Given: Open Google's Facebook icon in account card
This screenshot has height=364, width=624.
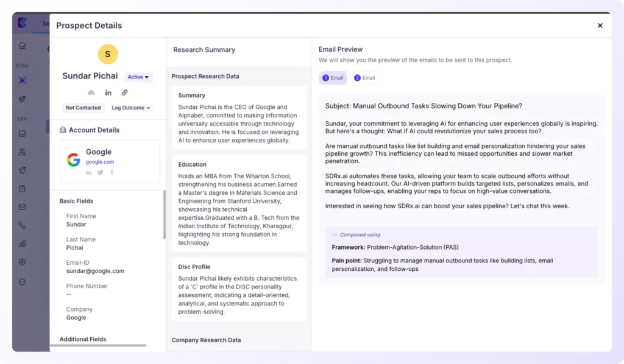Looking at the screenshot, I should (112, 172).
